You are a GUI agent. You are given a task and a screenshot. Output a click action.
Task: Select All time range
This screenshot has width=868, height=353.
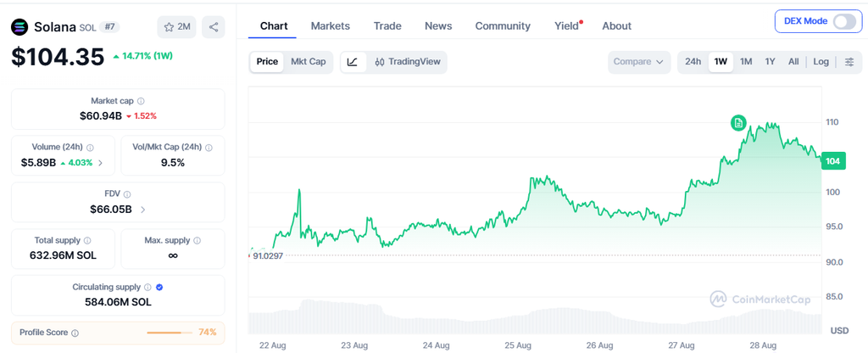[793, 62]
